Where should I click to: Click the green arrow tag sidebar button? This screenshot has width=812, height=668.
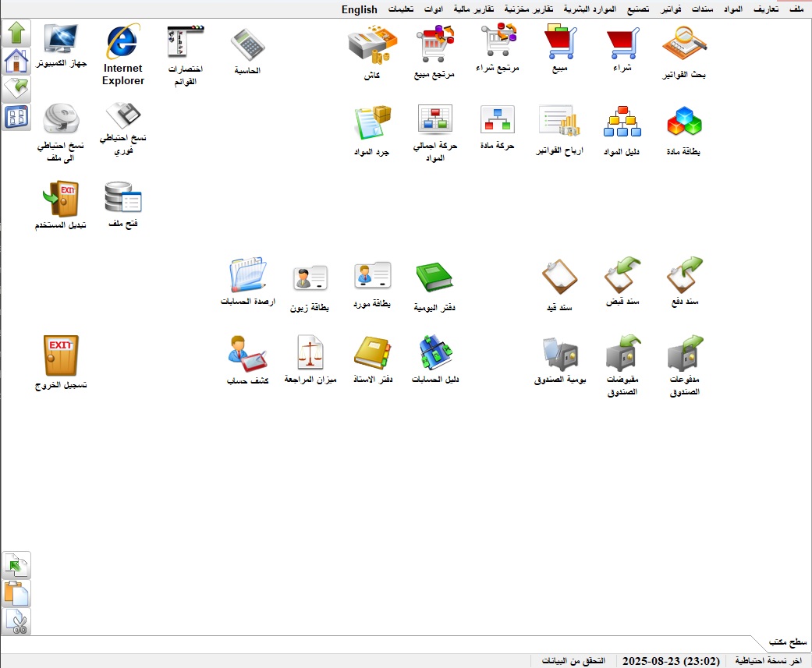(x=16, y=89)
